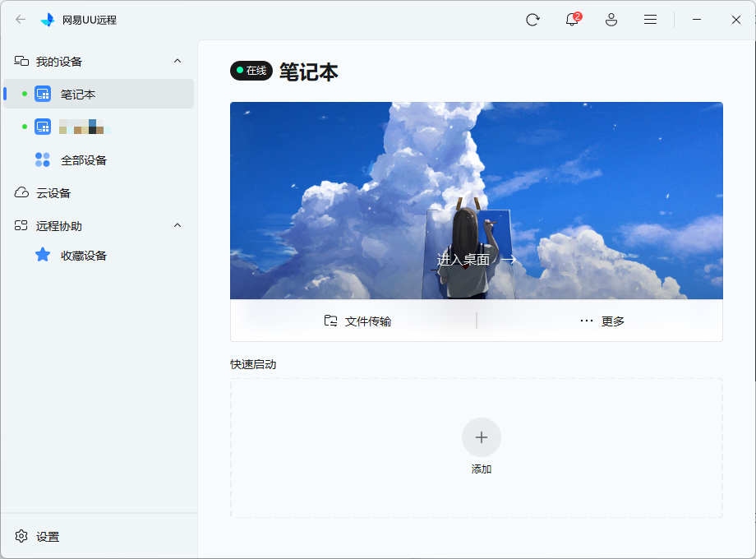
Task: Click the arrow next to 进入桌面
Action: pos(509,260)
